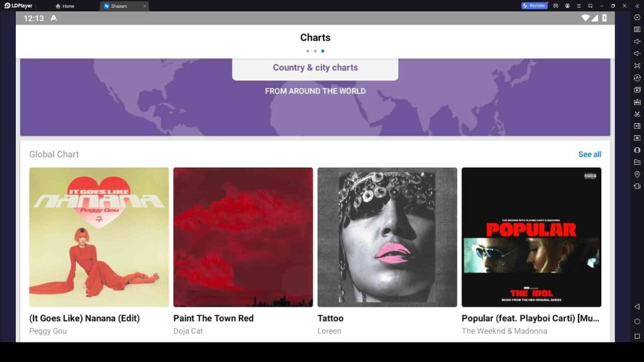Image resolution: width=644 pixels, height=362 pixels.
Task: Open Country & city charts
Action: pos(315,68)
